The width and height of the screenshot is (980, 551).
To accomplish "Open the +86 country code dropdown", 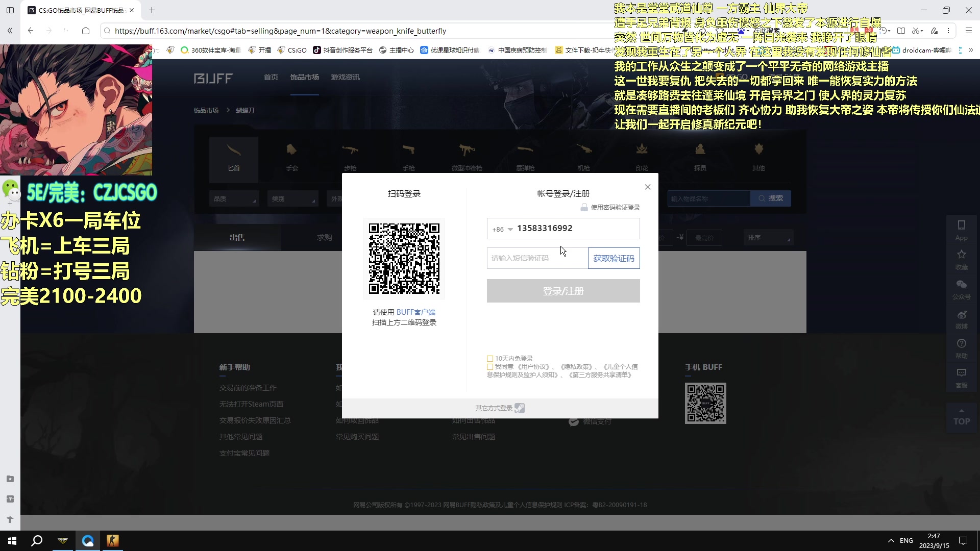I will pyautogui.click(x=502, y=229).
